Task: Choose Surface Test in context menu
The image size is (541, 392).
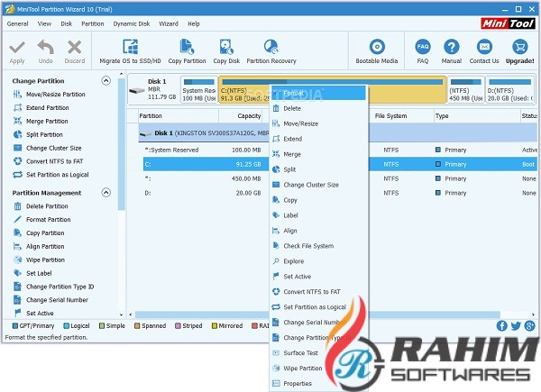Action: (x=318, y=352)
